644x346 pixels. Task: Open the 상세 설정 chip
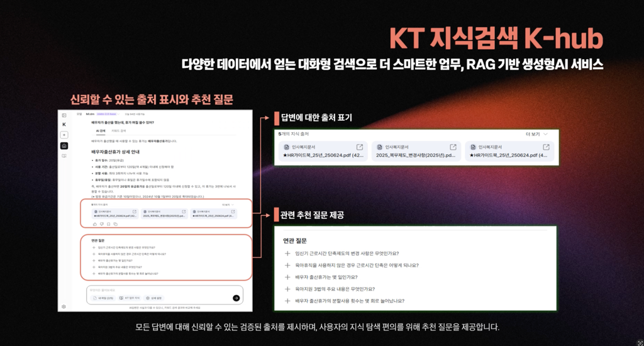point(155,298)
